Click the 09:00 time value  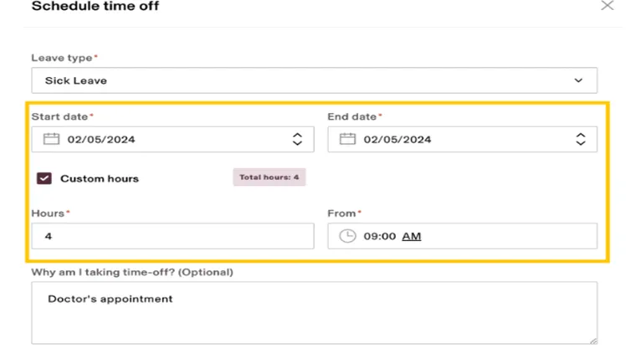point(380,236)
